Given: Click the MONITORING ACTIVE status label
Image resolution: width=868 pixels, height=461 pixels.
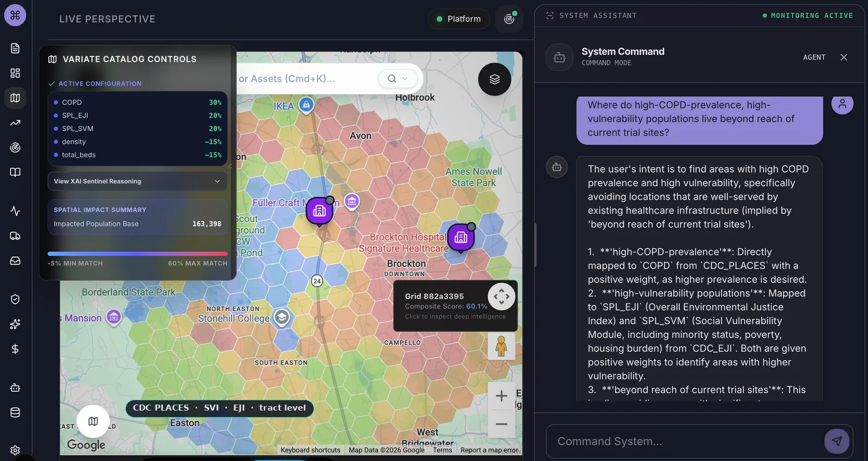Looking at the screenshot, I should coord(808,16).
